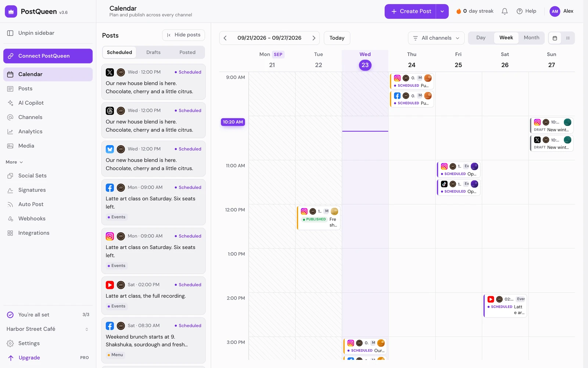This screenshot has width=588, height=368.
Task: Switch calendar to Month view
Action: 531,38
